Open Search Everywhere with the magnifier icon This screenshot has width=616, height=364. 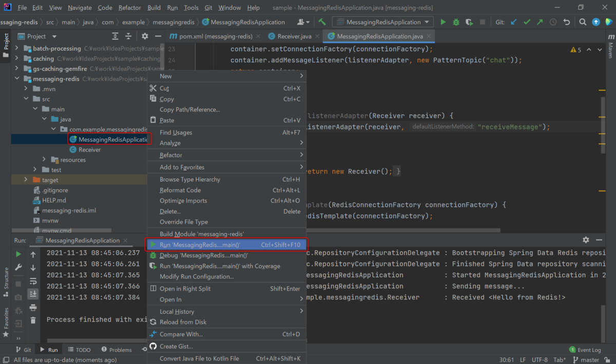click(x=583, y=22)
